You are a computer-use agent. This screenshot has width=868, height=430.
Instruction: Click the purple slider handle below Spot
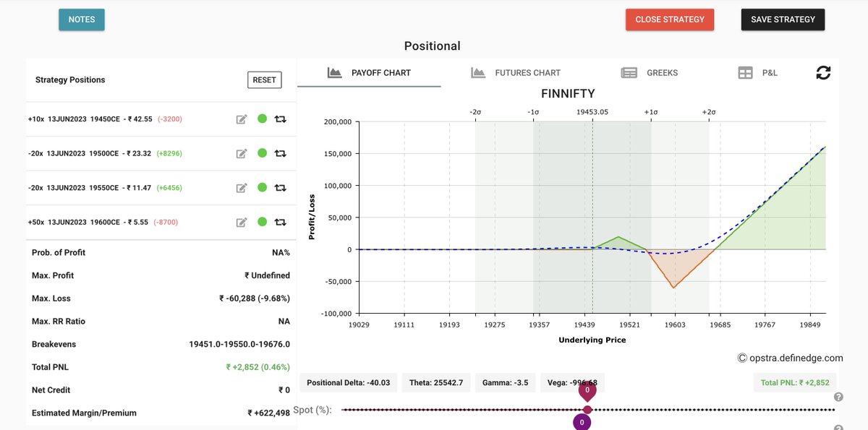coord(582,422)
